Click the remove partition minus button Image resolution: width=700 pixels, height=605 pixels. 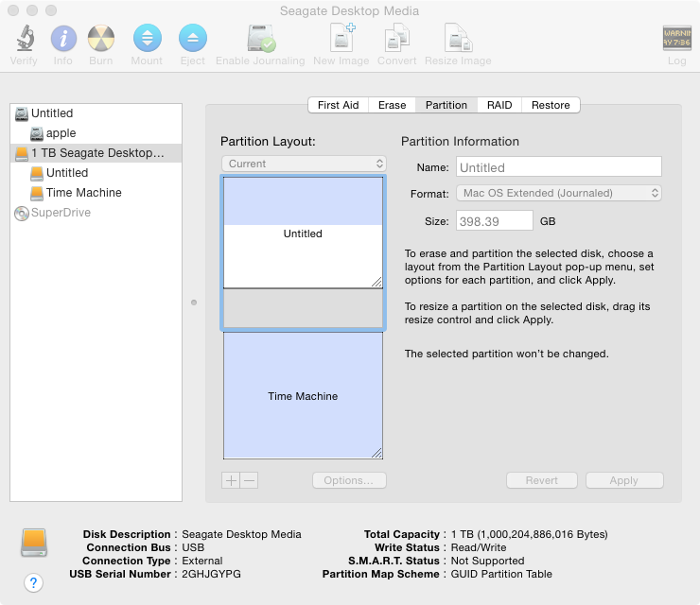[x=249, y=480]
